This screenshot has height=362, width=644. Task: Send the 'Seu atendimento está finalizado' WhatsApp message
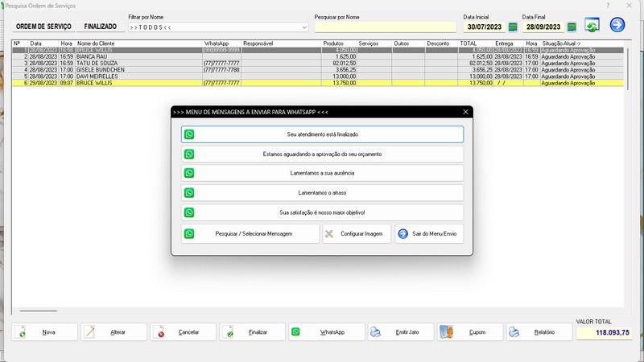tap(322, 134)
